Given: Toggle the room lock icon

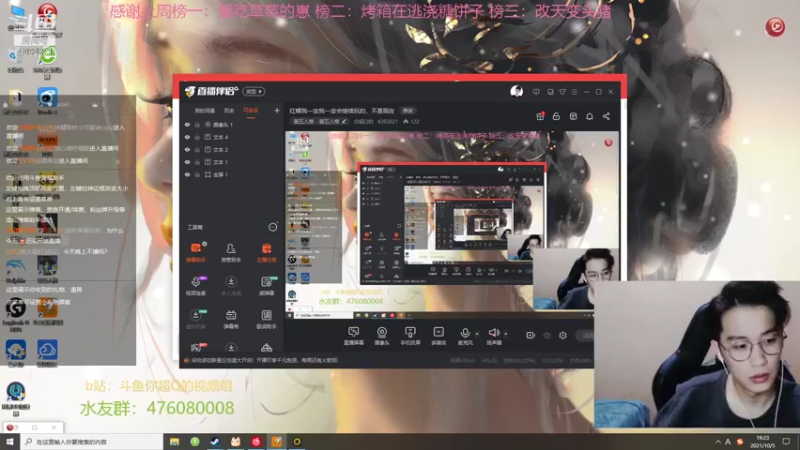Looking at the screenshot, I should [556, 116].
